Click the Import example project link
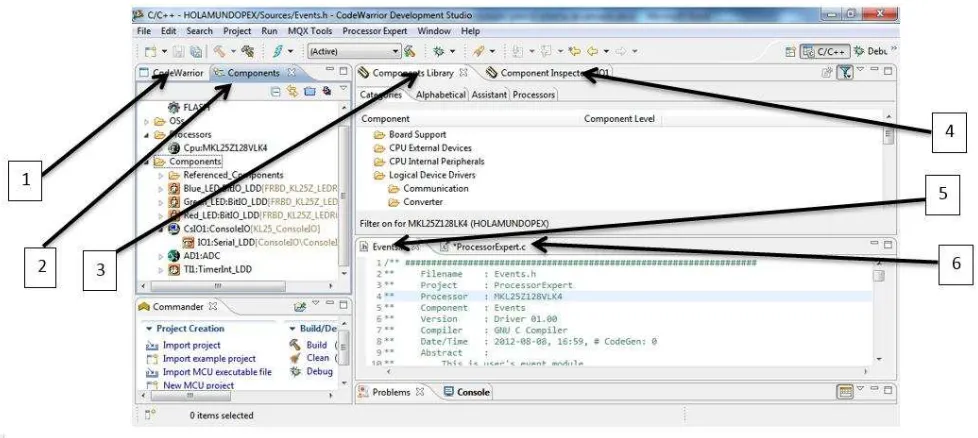Image resolution: width=978 pixels, height=438 pixels. pos(209,359)
